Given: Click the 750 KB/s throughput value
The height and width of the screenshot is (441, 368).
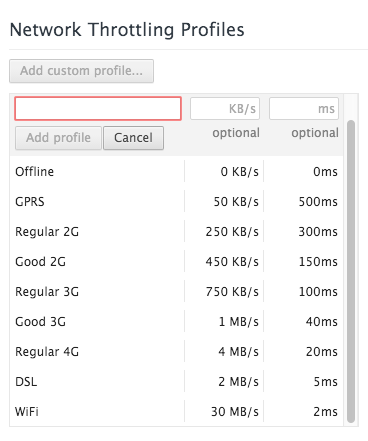Looking at the screenshot, I should click(x=232, y=292).
